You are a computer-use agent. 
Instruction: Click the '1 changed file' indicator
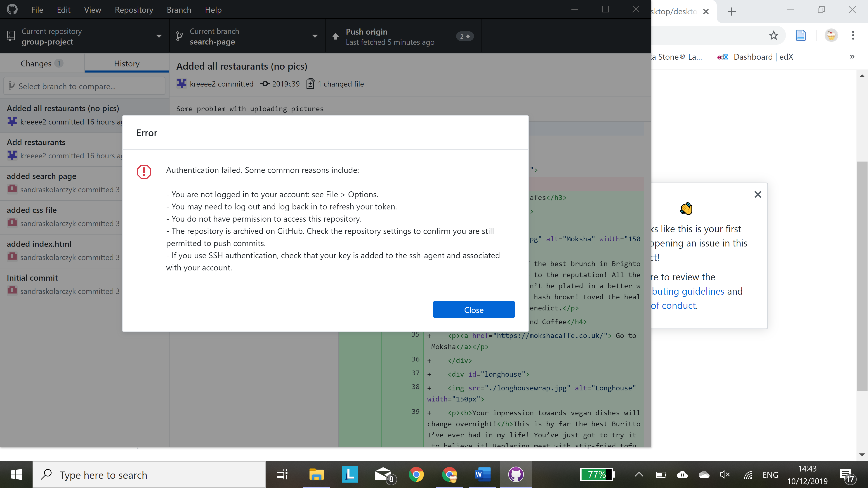[335, 84]
